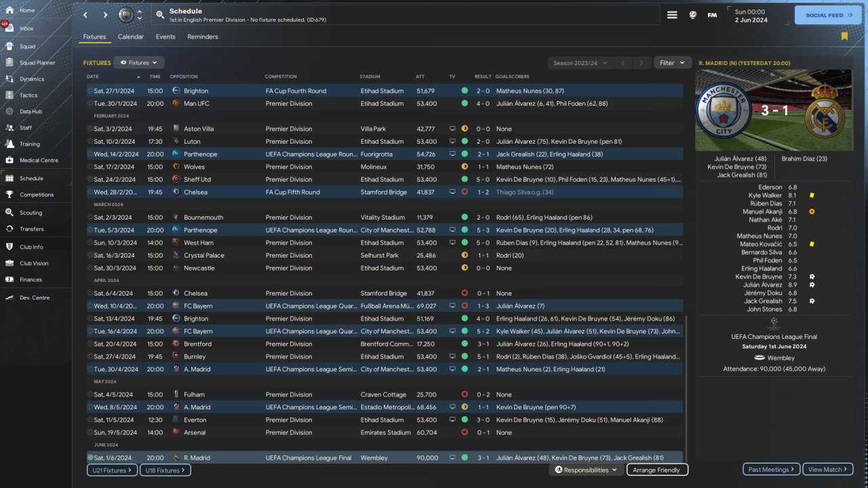Switch to the Fixtures tab

[94, 37]
